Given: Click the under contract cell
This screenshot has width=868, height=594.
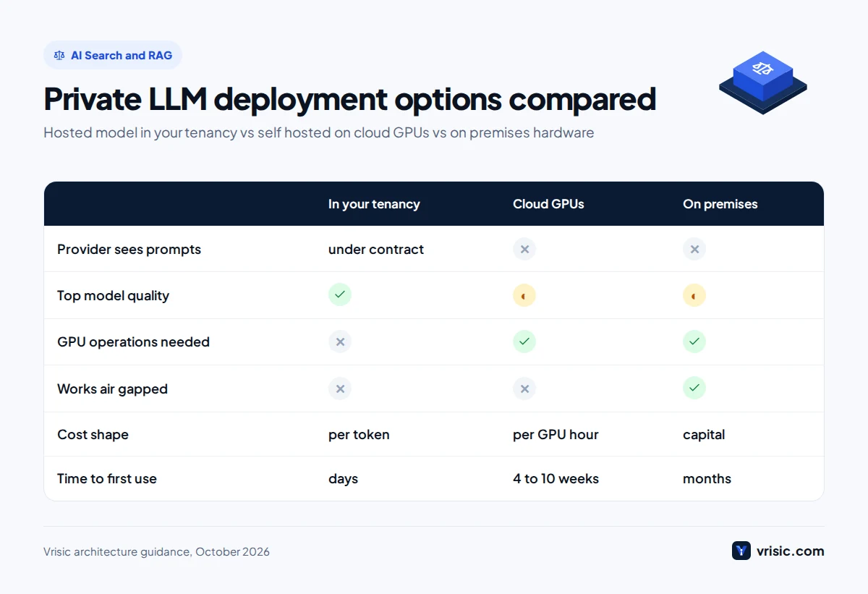Looking at the screenshot, I should click(x=376, y=249).
